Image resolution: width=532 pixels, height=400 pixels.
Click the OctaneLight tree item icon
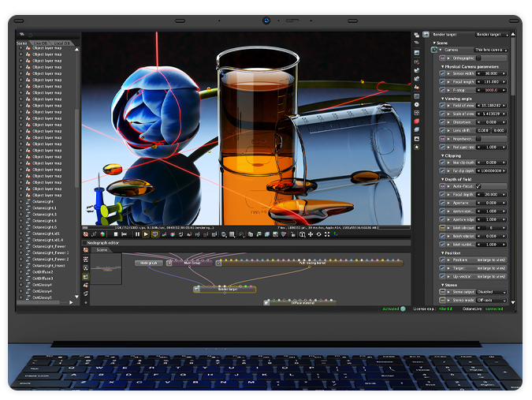click(28, 201)
